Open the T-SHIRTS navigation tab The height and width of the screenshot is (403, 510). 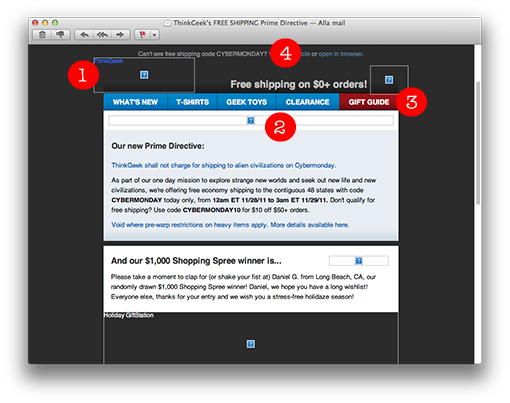[x=193, y=102]
